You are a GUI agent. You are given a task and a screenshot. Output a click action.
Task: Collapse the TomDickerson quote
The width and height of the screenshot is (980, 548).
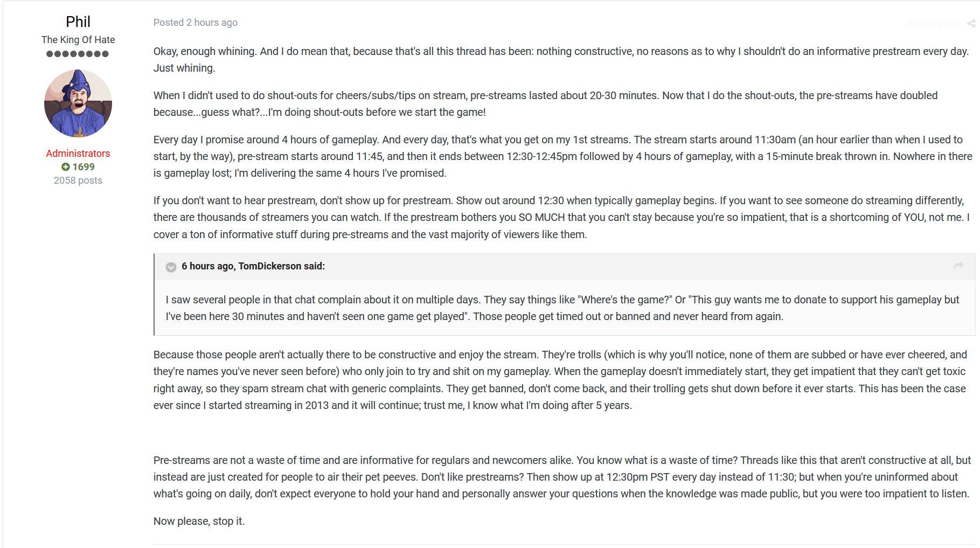171,267
